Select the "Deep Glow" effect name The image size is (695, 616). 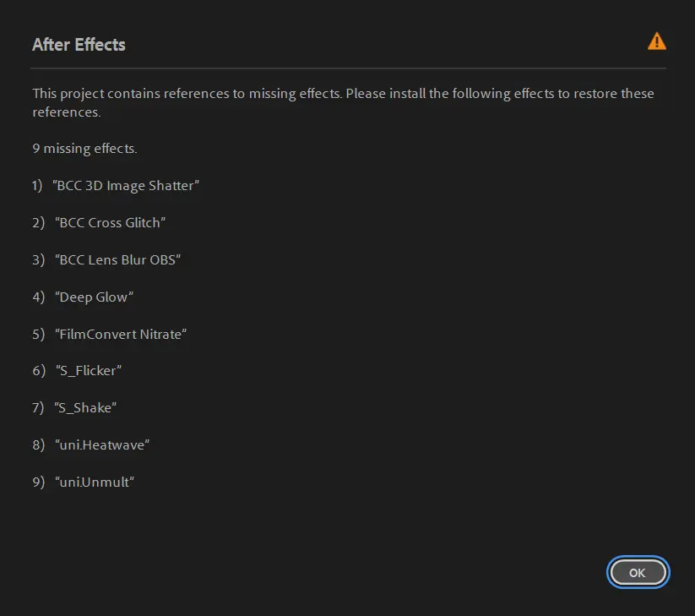pyautogui.click(x=95, y=297)
